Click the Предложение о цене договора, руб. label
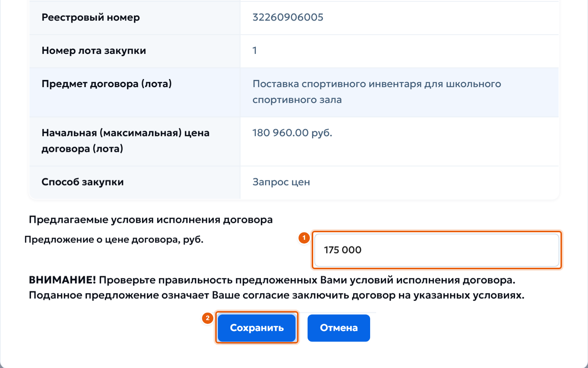Screen dimensions: 588x368 pos(114,240)
